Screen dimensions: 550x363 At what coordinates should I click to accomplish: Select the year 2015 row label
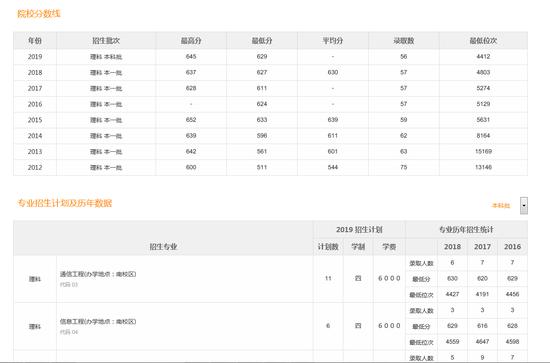[35, 120]
